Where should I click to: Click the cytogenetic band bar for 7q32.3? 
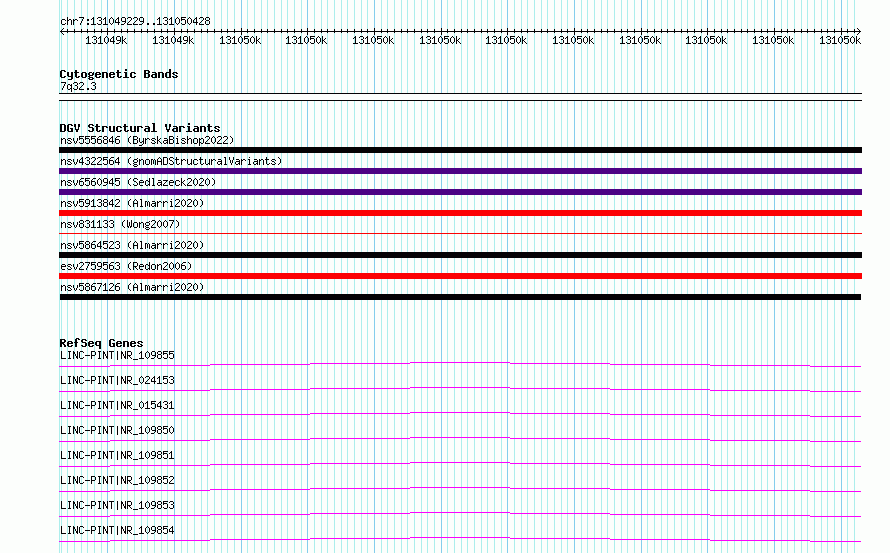point(460,97)
